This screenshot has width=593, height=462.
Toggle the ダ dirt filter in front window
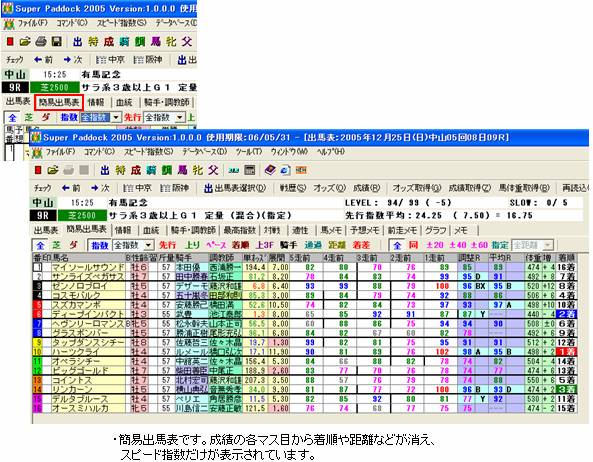(73, 245)
